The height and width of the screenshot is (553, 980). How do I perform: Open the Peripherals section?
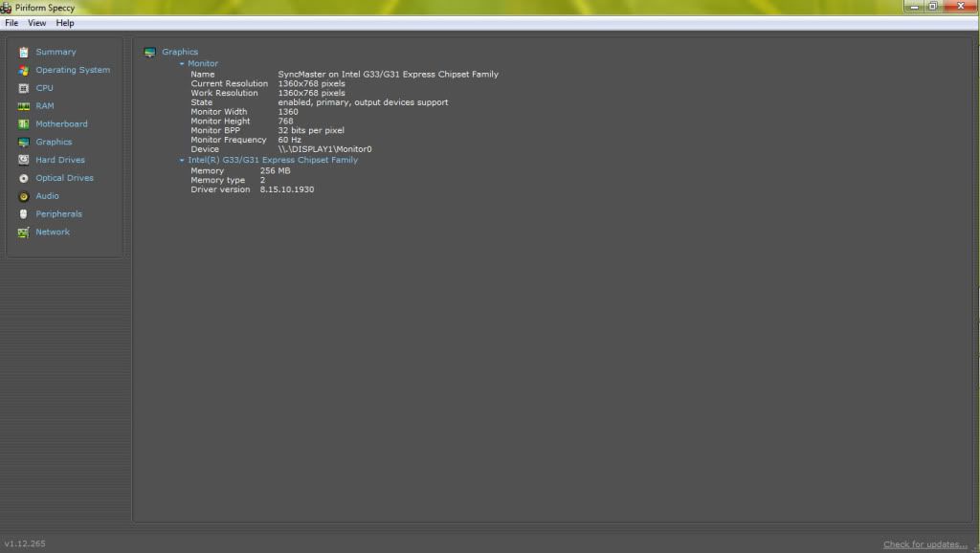tap(58, 213)
